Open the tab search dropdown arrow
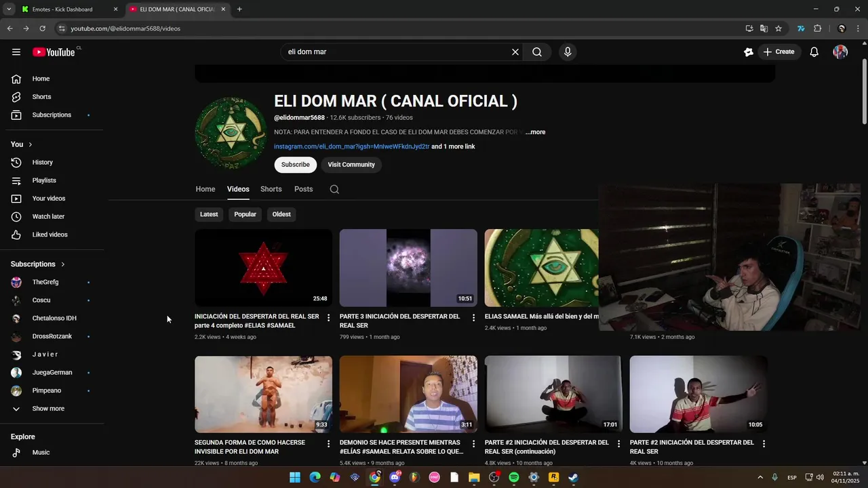868x488 pixels. pyautogui.click(x=9, y=9)
